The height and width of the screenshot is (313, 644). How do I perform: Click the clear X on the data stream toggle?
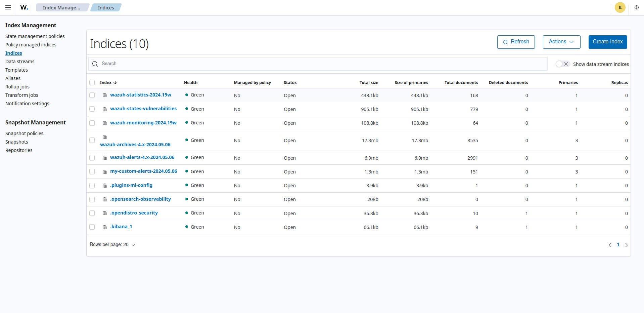pos(566,64)
